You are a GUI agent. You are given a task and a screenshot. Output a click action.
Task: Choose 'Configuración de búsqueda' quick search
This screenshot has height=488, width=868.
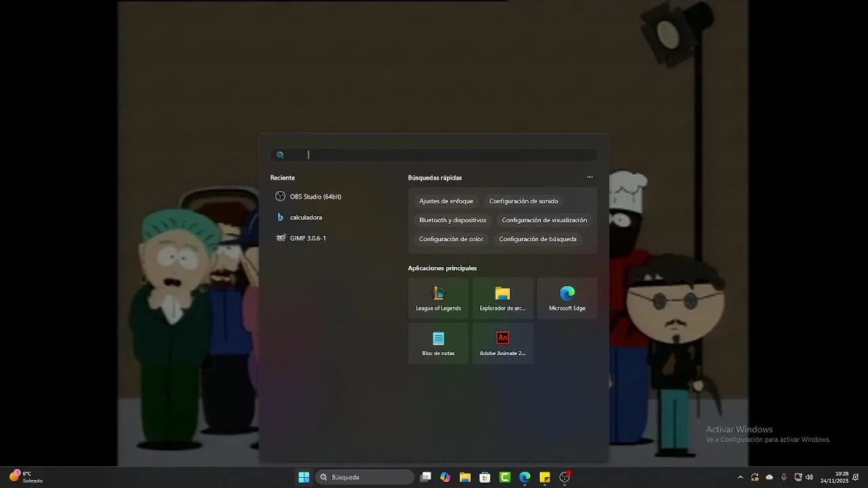[x=538, y=239]
